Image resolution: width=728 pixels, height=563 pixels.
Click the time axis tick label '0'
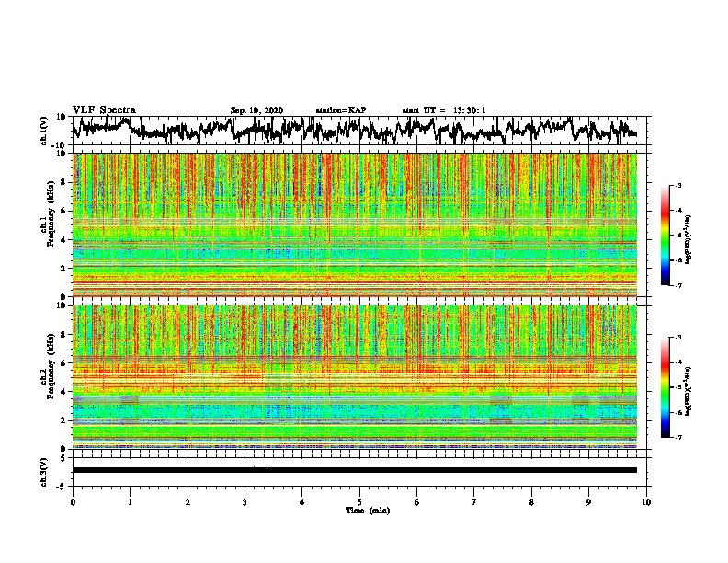(x=73, y=502)
